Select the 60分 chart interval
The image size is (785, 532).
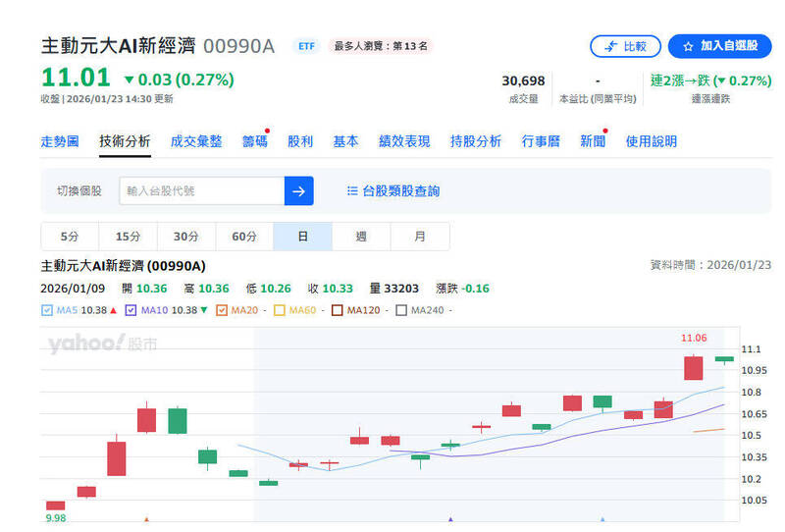244,237
